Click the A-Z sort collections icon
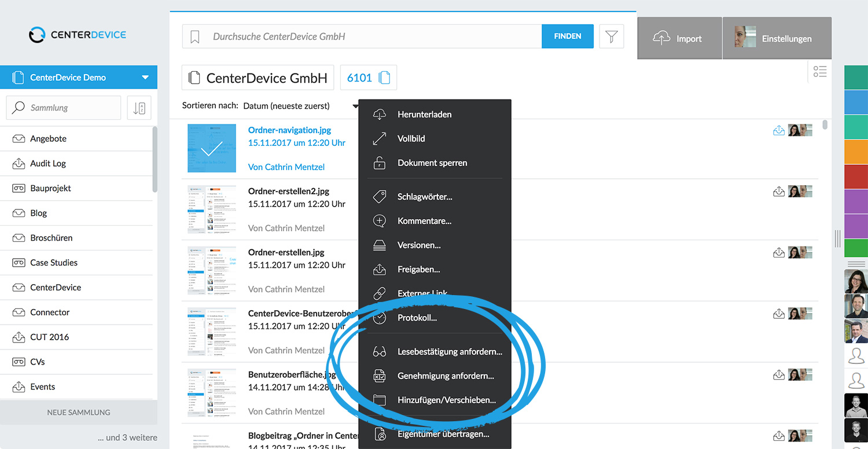This screenshot has width=868, height=449. [x=139, y=108]
